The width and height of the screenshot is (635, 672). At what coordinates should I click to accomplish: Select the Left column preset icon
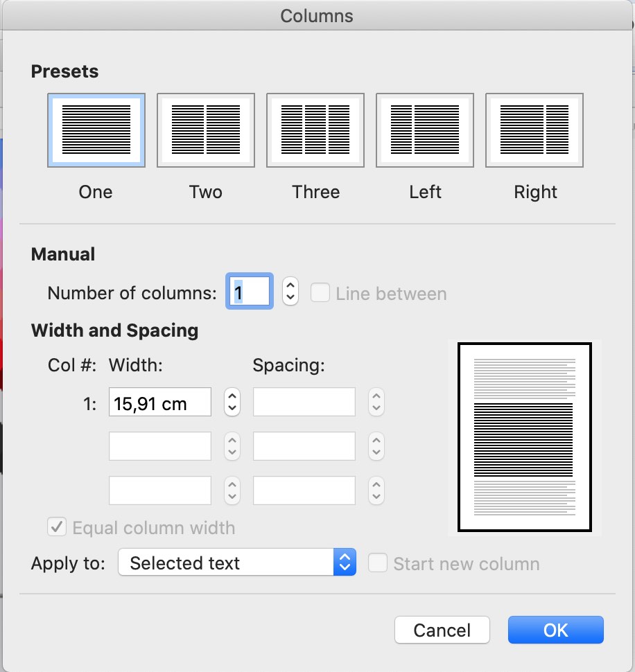[425, 130]
